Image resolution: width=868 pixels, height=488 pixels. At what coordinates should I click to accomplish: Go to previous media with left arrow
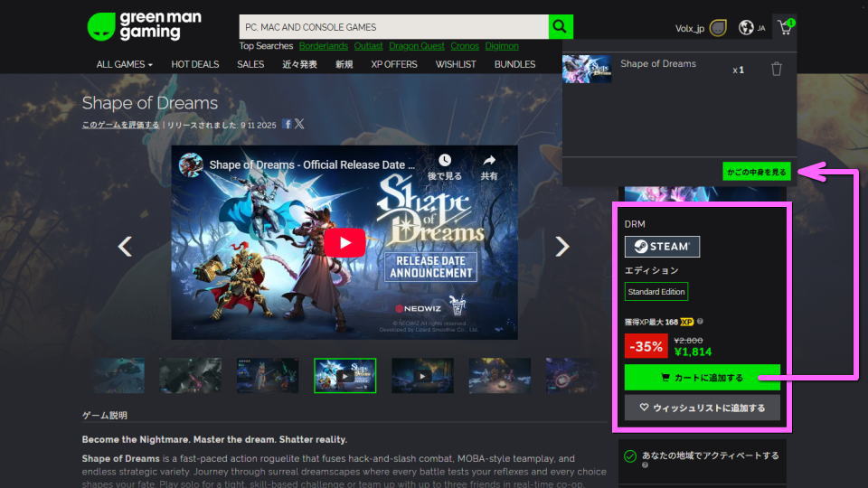point(125,246)
